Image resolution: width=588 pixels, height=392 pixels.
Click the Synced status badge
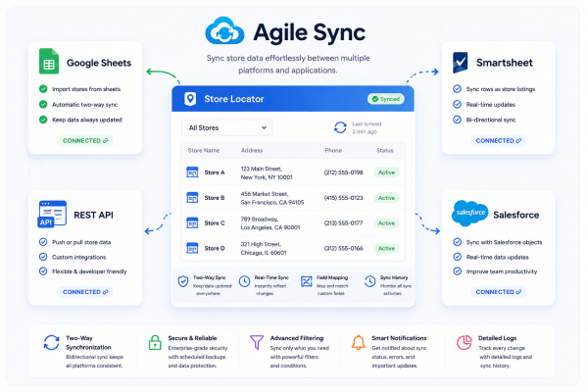(386, 99)
